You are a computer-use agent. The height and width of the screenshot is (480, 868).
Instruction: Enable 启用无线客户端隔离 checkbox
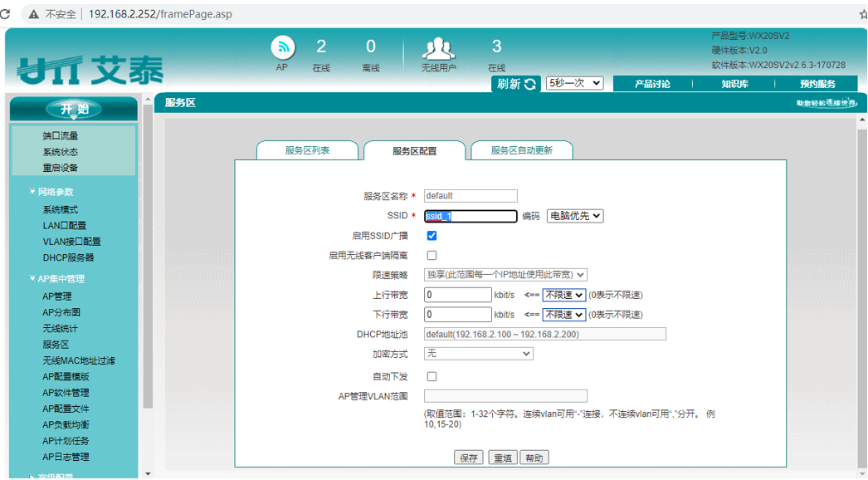tap(432, 256)
